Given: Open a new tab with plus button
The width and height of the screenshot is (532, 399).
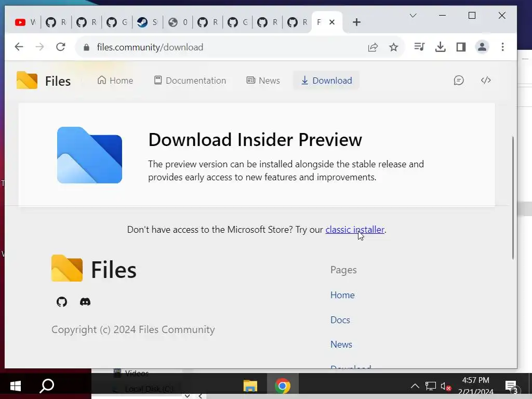Looking at the screenshot, I should point(356,22).
